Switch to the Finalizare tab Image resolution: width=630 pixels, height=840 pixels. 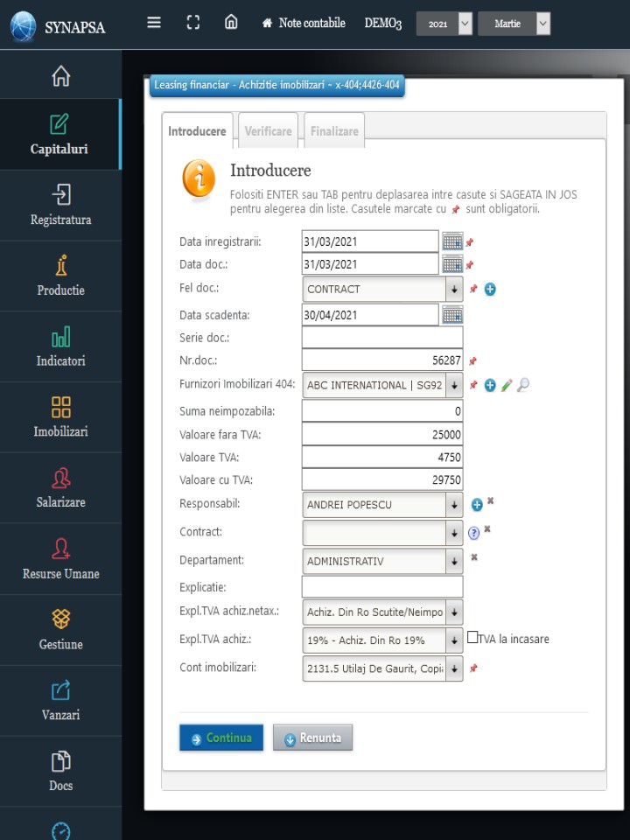click(x=334, y=130)
